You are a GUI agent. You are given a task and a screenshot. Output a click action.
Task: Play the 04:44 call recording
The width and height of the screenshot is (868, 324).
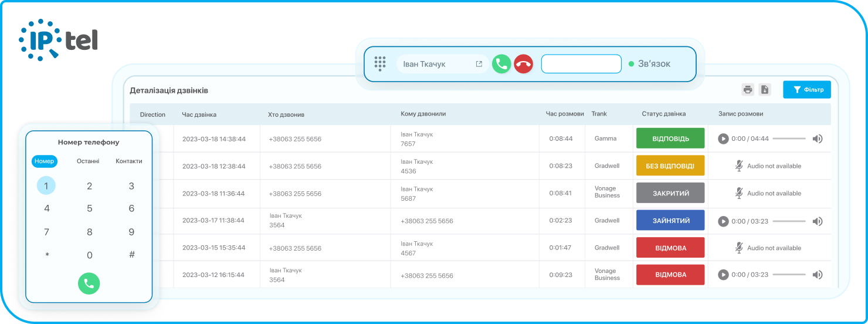(724, 139)
